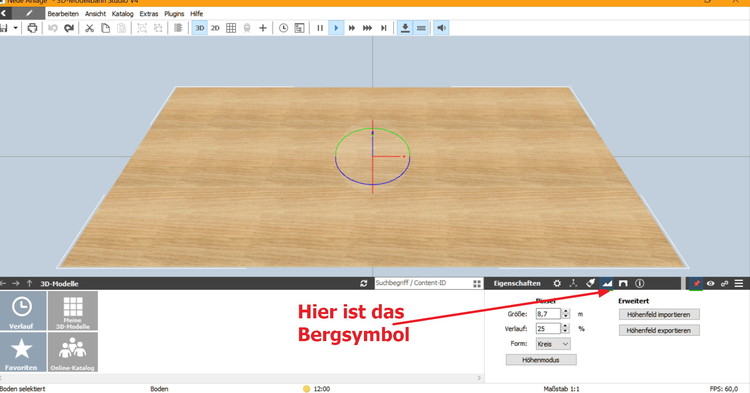
Task: Click the print icon in toolbar
Action: click(x=32, y=28)
